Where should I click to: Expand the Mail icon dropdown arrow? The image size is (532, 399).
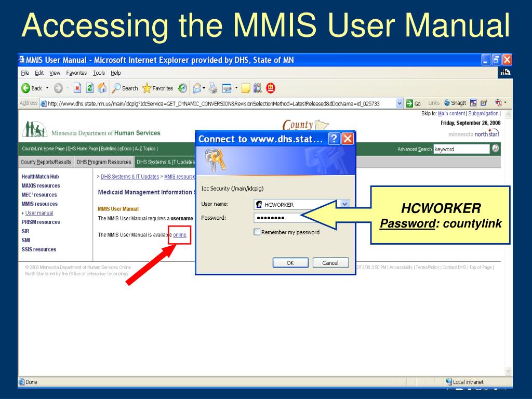coord(204,88)
